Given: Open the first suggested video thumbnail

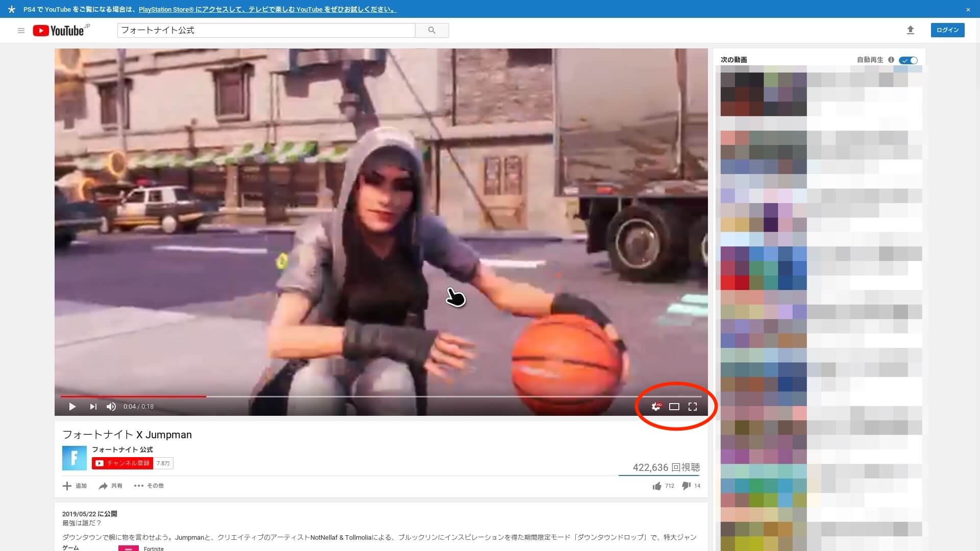Looking at the screenshot, I should (x=764, y=91).
